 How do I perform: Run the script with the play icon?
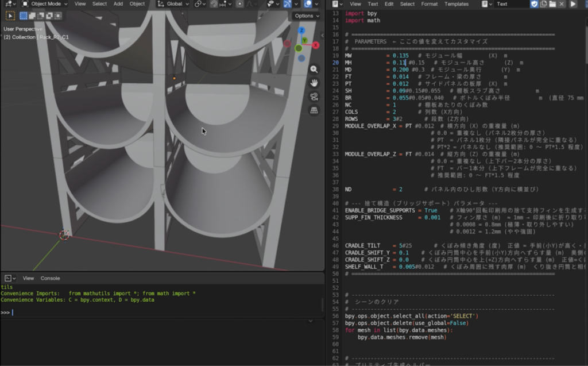(x=573, y=4)
